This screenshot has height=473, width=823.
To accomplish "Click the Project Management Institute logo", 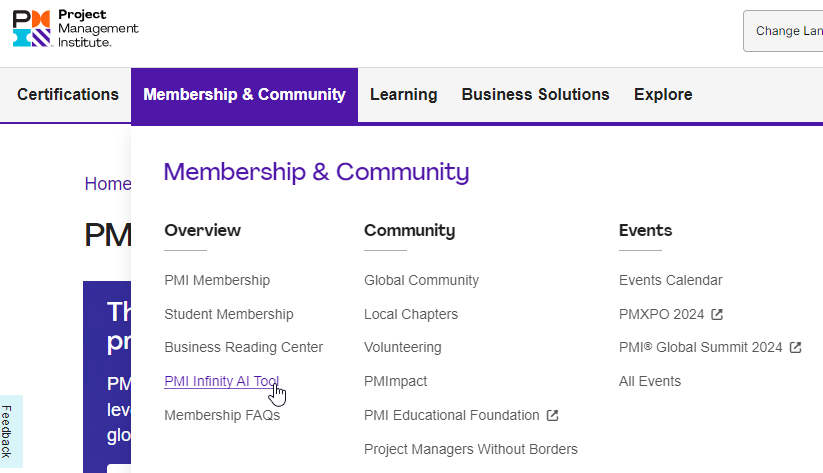I will 75,29.
